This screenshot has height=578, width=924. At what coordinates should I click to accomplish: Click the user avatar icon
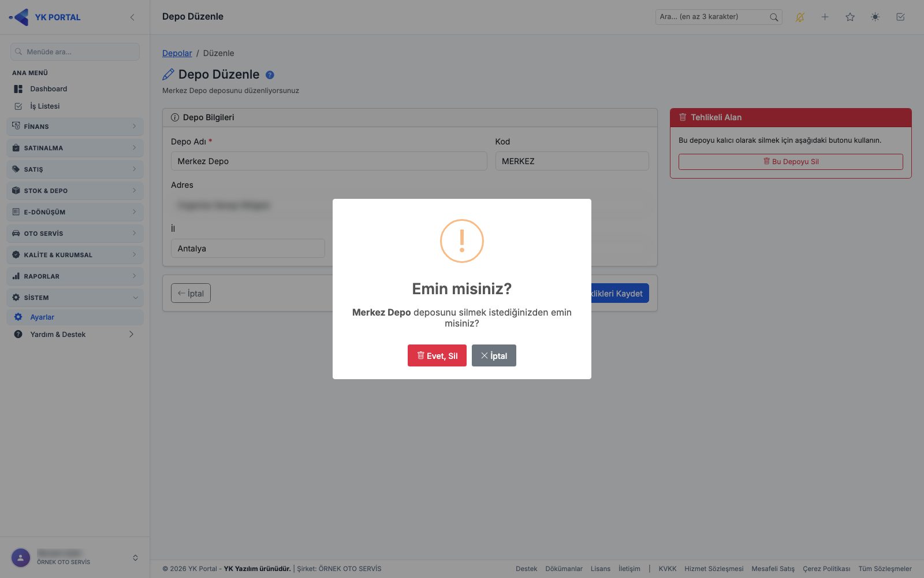21,558
